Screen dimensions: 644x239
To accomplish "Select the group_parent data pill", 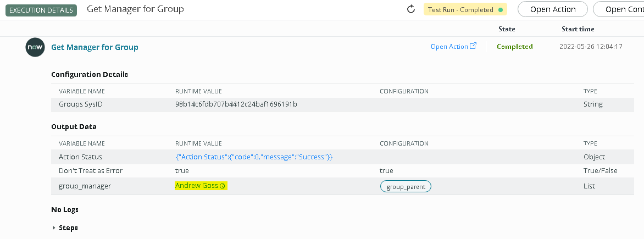I will tap(406, 187).
